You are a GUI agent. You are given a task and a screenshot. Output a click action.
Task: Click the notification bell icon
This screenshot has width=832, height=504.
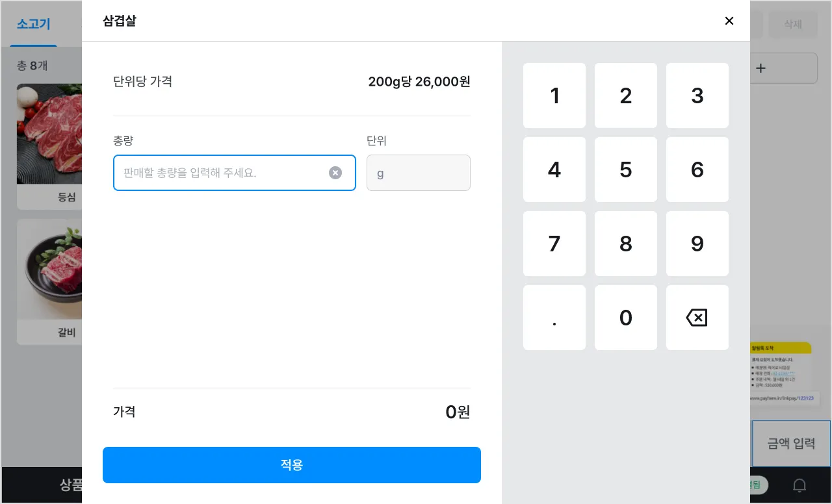(x=799, y=485)
